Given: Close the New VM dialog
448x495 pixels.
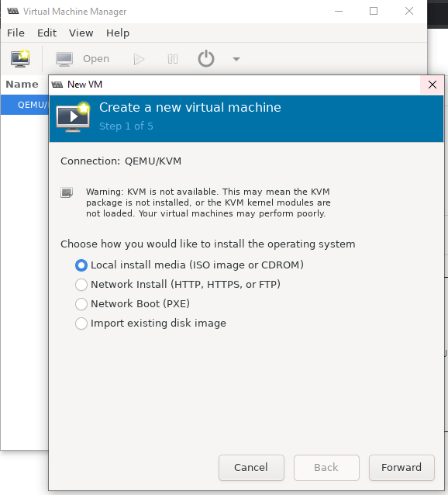Looking at the screenshot, I should pyautogui.click(x=432, y=85).
